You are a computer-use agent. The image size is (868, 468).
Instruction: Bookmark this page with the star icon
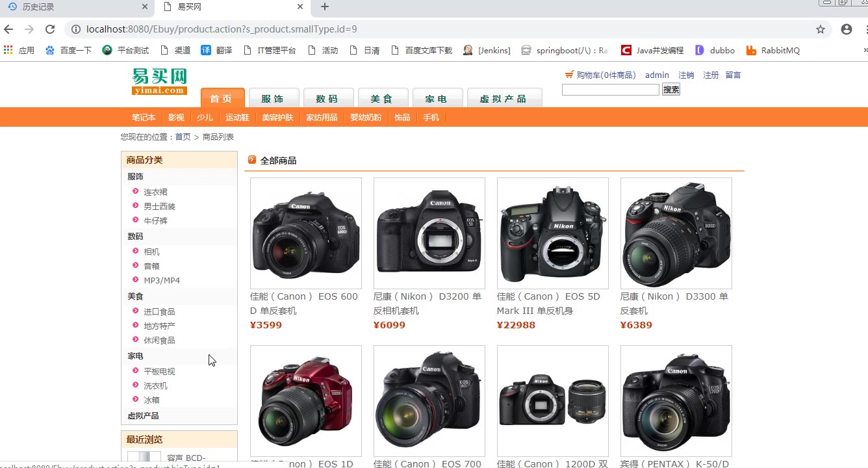pyautogui.click(x=821, y=29)
